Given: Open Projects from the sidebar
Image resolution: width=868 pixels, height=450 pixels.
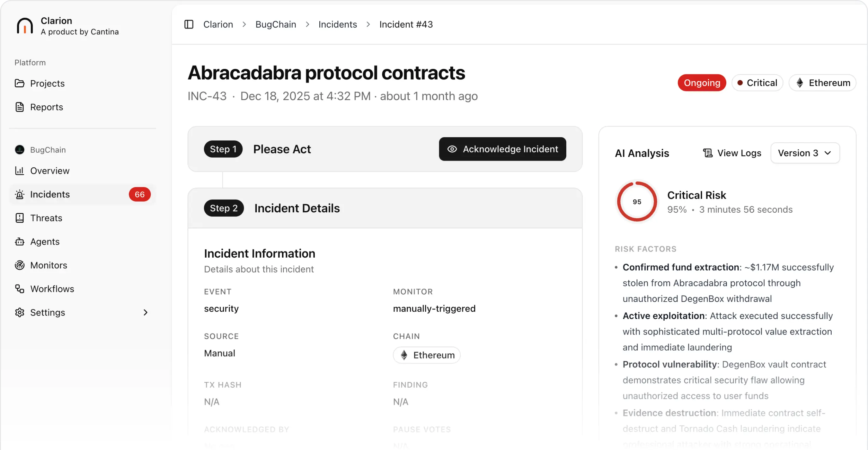Looking at the screenshot, I should click(x=47, y=83).
